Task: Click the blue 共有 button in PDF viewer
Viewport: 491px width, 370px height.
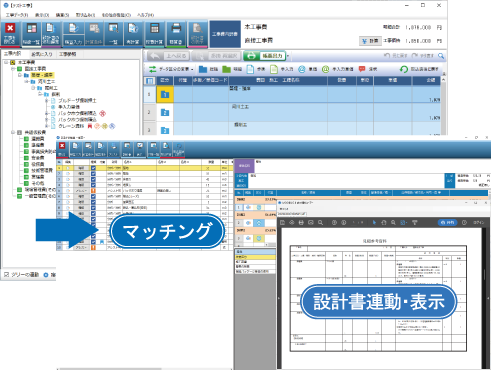Action: (447, 222)
